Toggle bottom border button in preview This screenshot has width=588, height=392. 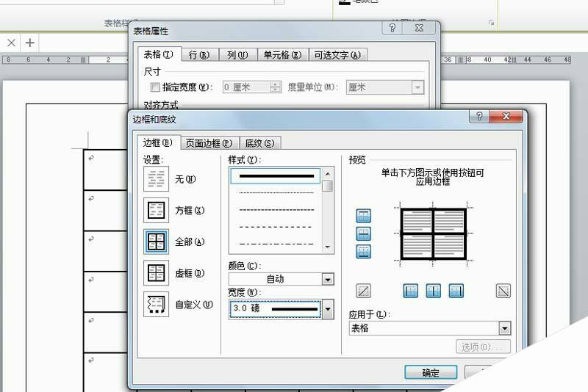(x=363, y=252)
